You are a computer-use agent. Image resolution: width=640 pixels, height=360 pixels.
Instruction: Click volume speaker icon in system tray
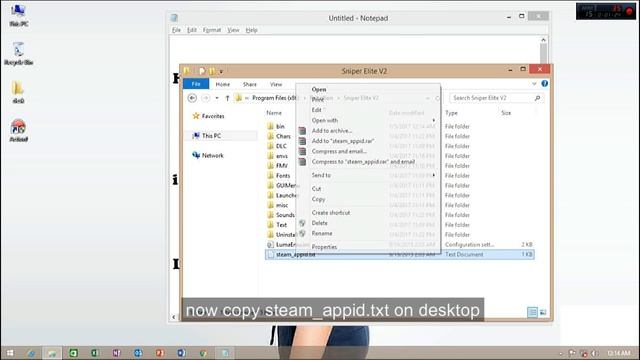pos(595,353)
